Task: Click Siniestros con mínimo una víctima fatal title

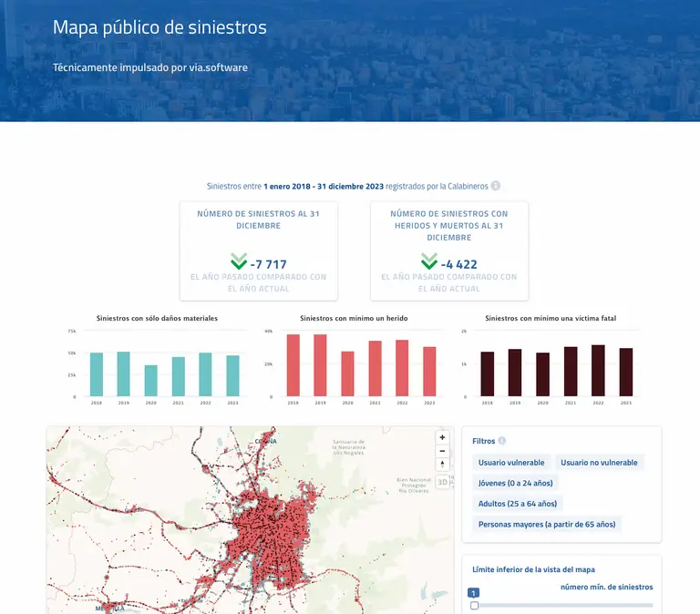Action: pos(551,318)
